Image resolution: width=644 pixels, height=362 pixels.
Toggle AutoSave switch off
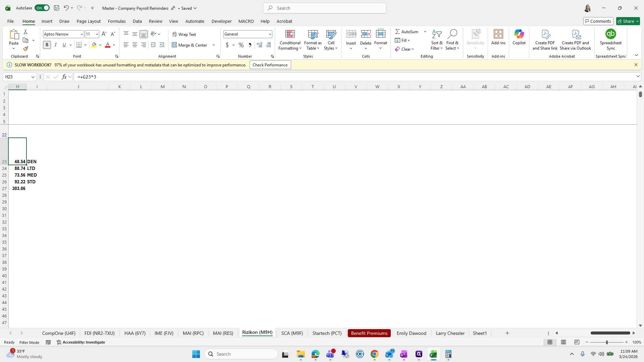(x=42, y=8)
